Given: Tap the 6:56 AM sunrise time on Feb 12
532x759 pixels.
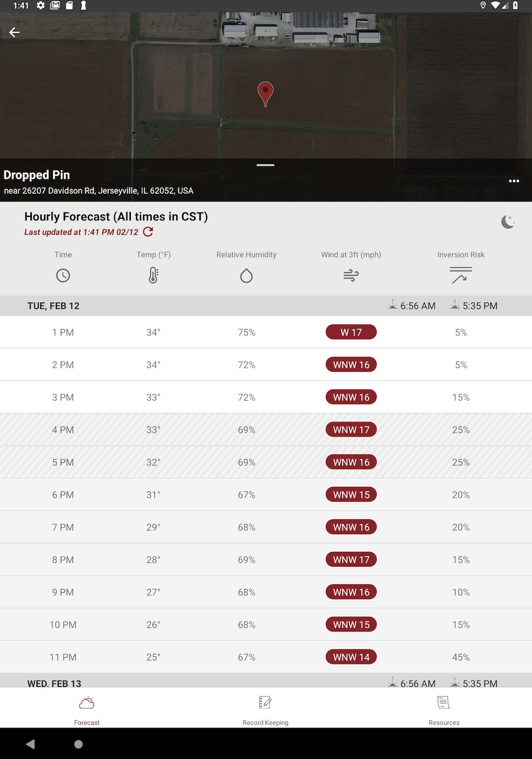Looking at the screenshot, I should (x=418, y=306).
